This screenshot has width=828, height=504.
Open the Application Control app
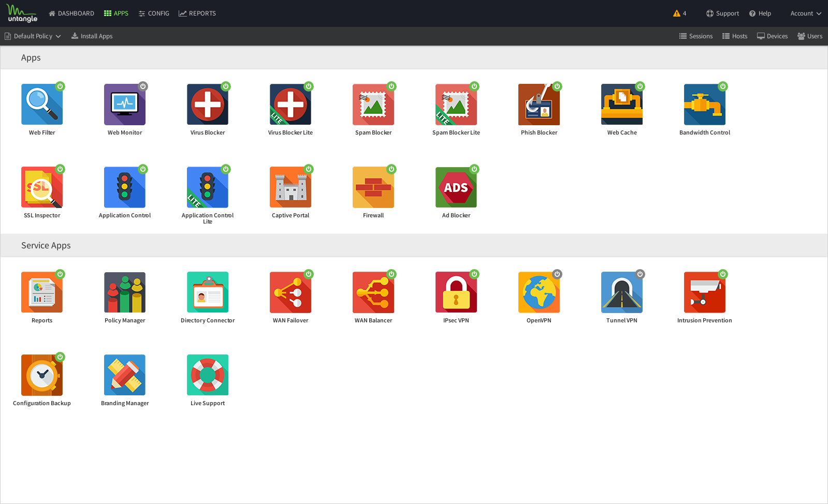[125, 187]
